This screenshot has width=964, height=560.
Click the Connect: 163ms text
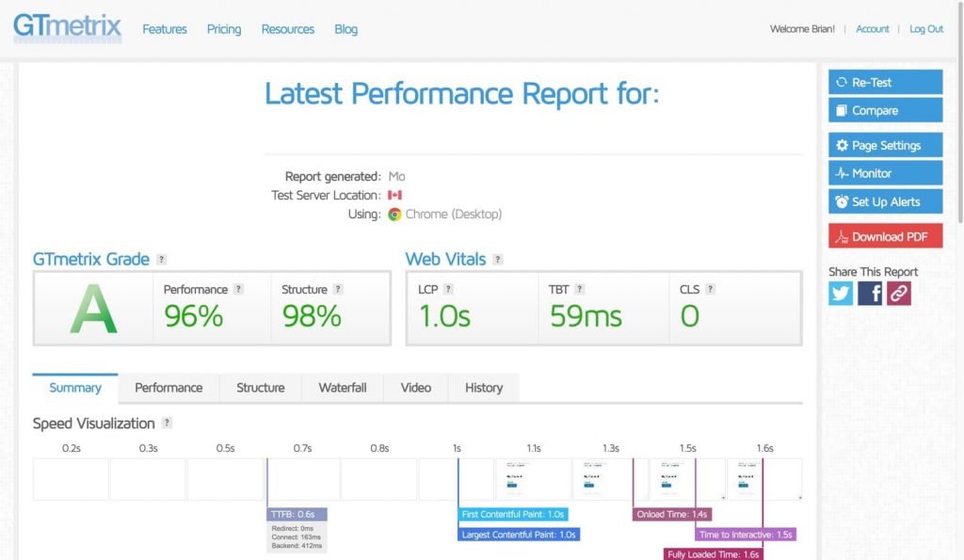coord(297,536)
